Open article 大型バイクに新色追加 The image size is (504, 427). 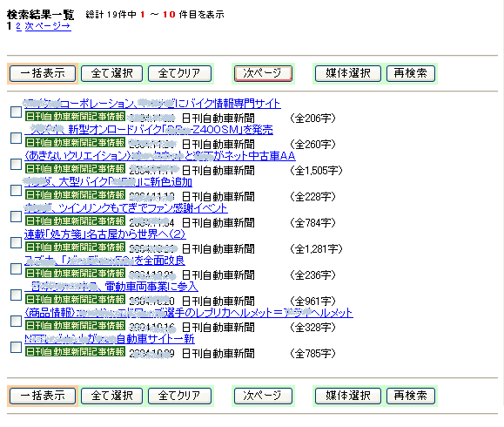coord(108,182)
